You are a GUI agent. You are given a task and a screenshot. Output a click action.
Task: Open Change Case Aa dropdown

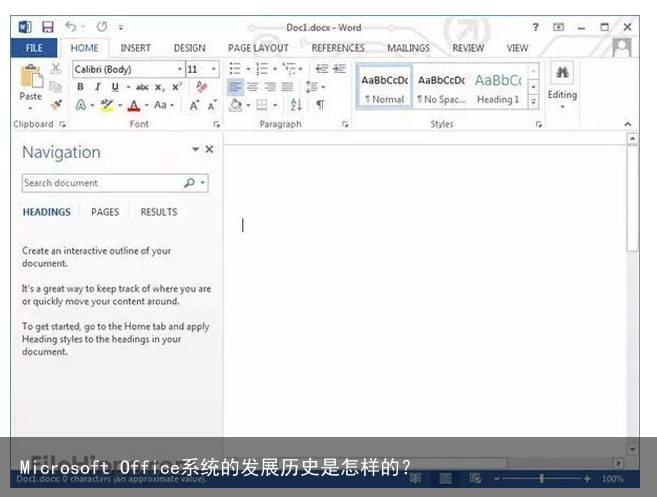[x=164, y=105]
